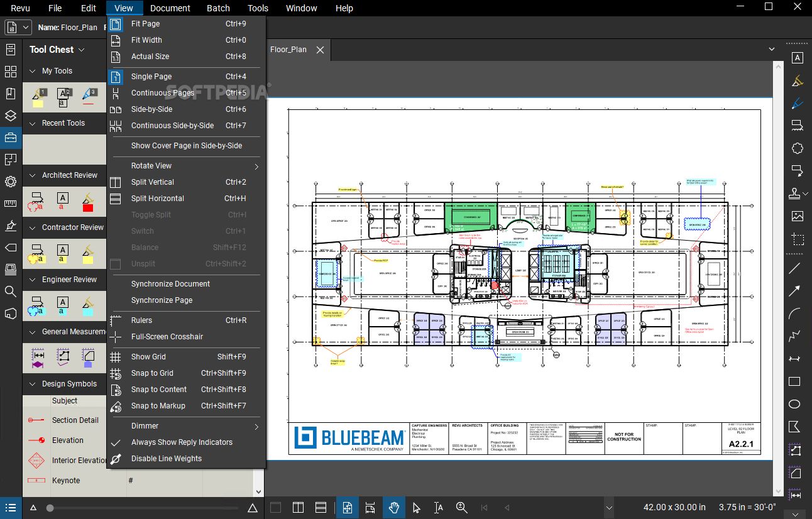
Task: Select the Rectangle shape tool
Action: tap(794, 381)
